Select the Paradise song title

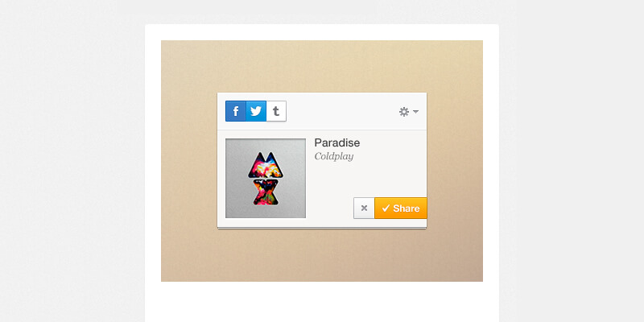click(x=336, y=143)
